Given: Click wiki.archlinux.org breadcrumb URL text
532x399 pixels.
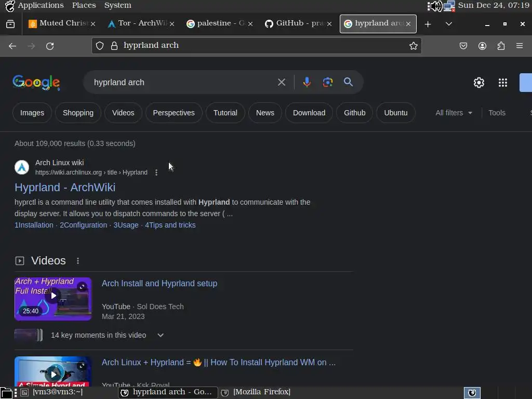Looking at the screenshot, I should 91,172.
